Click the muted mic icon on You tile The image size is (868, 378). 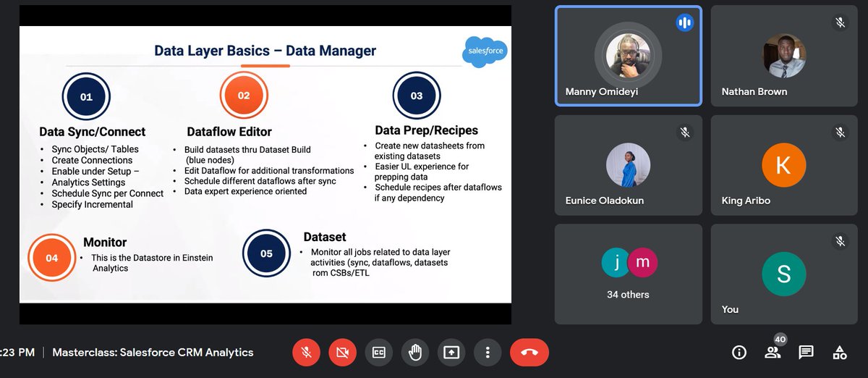(840, 240)
